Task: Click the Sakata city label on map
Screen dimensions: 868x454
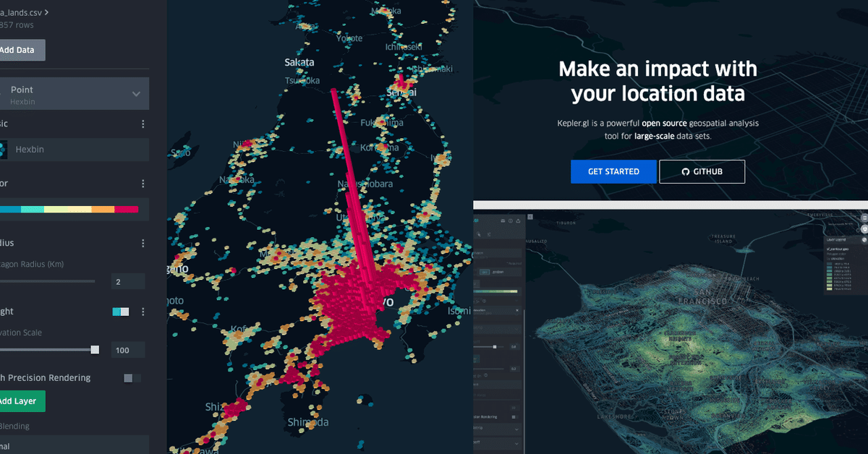Action: coord(299,62)
